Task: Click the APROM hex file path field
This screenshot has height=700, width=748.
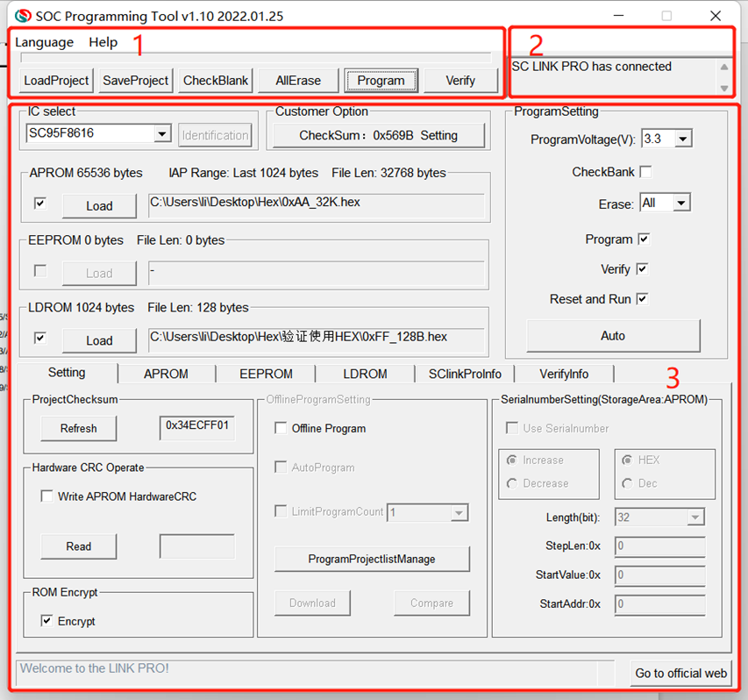Action: tap(316, 205)
